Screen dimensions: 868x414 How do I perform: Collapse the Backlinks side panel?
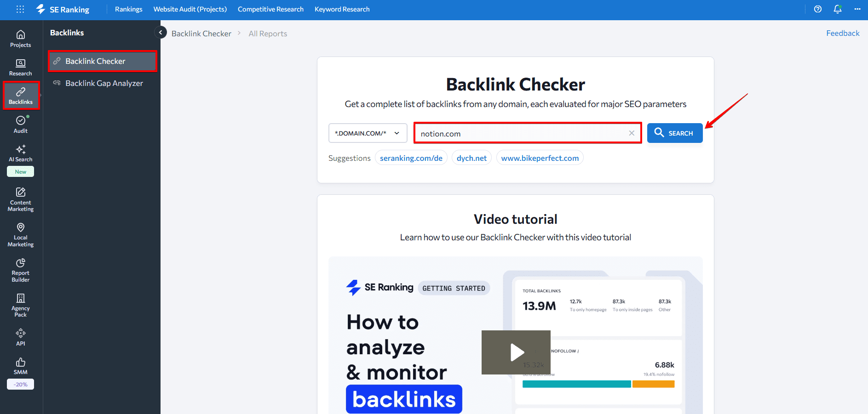(x=161, y=33)
